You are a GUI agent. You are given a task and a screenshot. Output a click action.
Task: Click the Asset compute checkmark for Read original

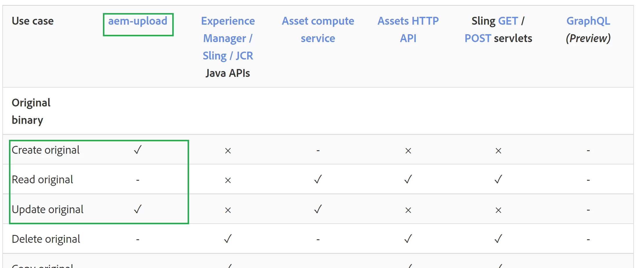click(x=318, y=180)
